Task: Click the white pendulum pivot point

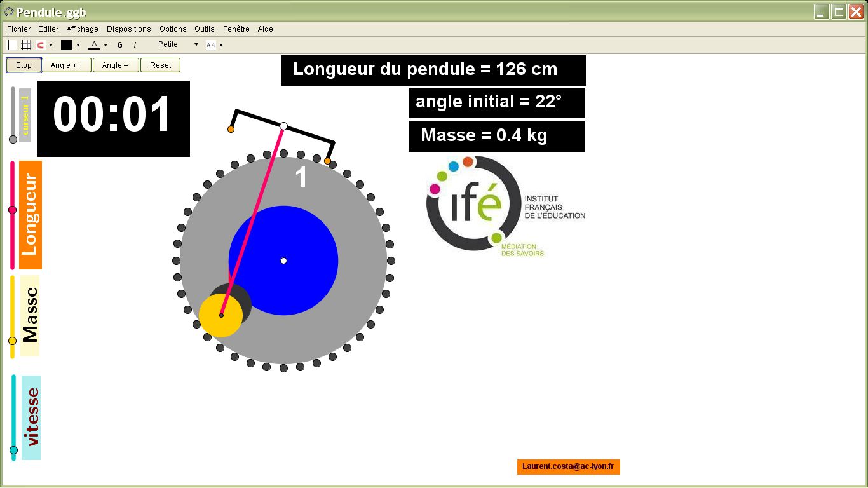Action: tap(284, 126)
